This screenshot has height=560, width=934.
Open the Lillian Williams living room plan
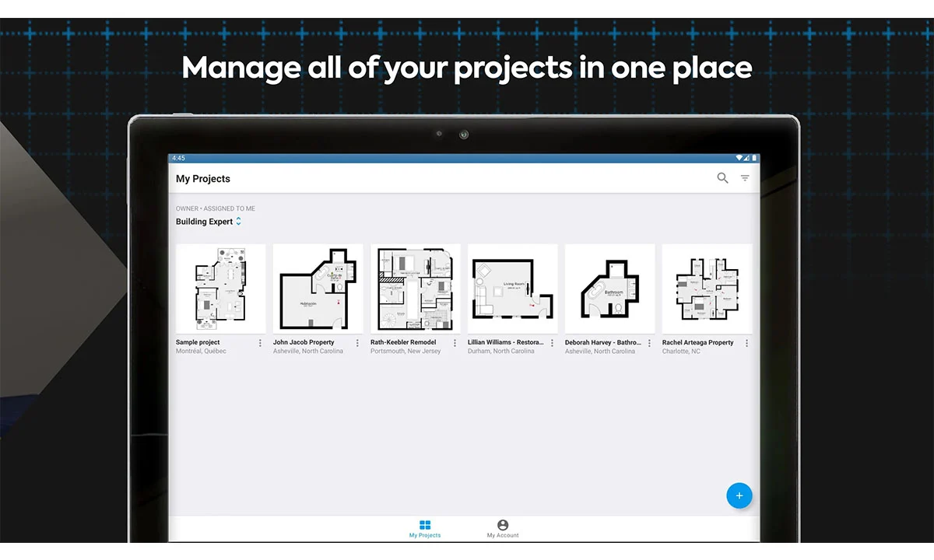coord(512,289)
